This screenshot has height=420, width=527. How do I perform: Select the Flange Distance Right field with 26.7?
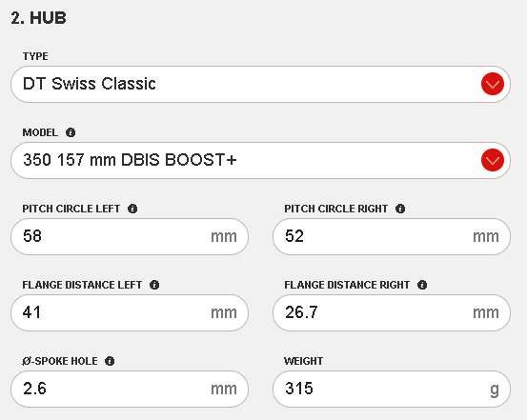tap(392, 312)
